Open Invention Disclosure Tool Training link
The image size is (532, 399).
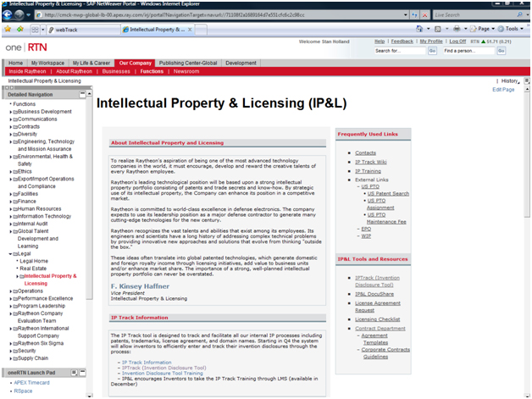pos(162,374)
